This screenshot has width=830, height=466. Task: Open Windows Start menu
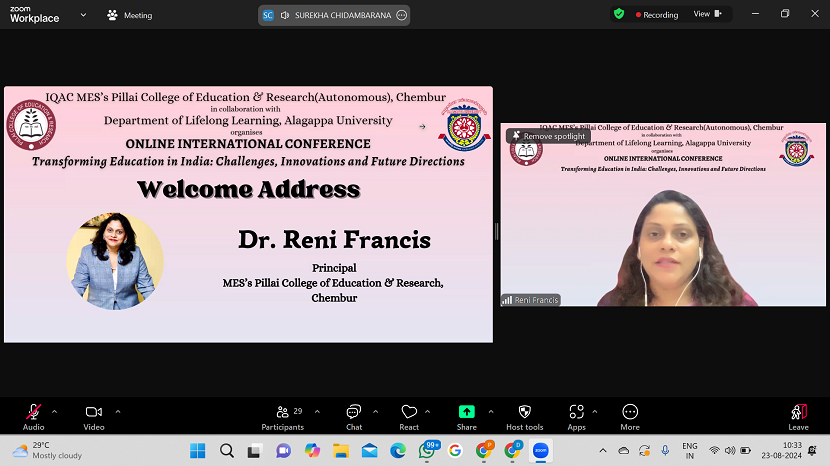coord(197,451)
